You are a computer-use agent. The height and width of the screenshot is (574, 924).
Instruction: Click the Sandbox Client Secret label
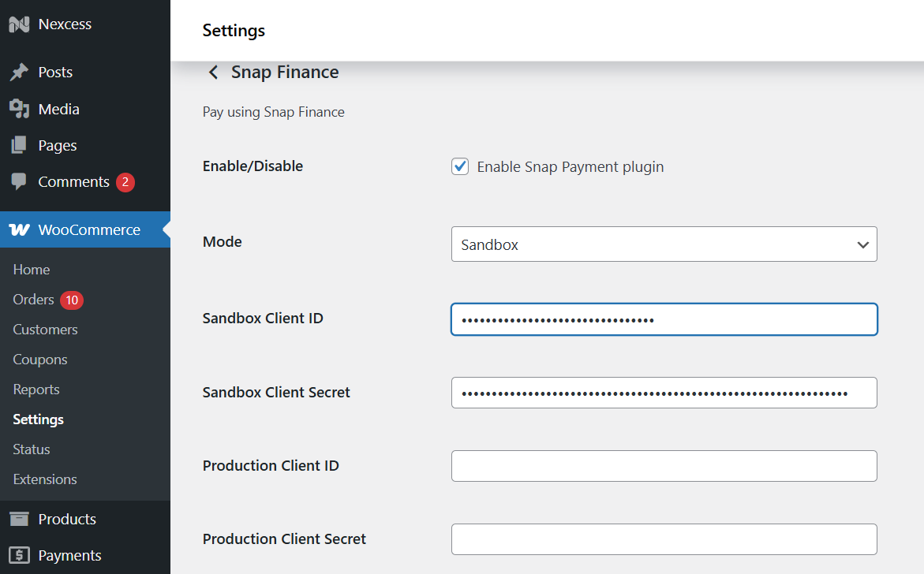pyautogui.click(x=276, y=393)
